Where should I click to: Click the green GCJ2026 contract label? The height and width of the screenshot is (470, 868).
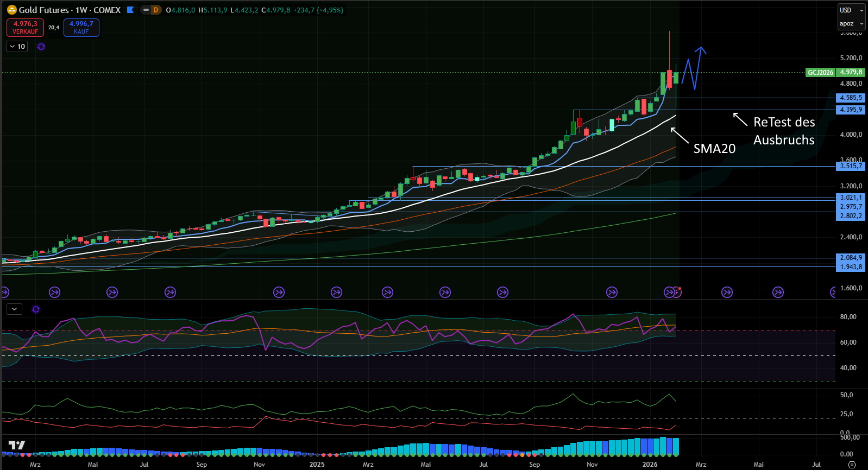(820, 72)
